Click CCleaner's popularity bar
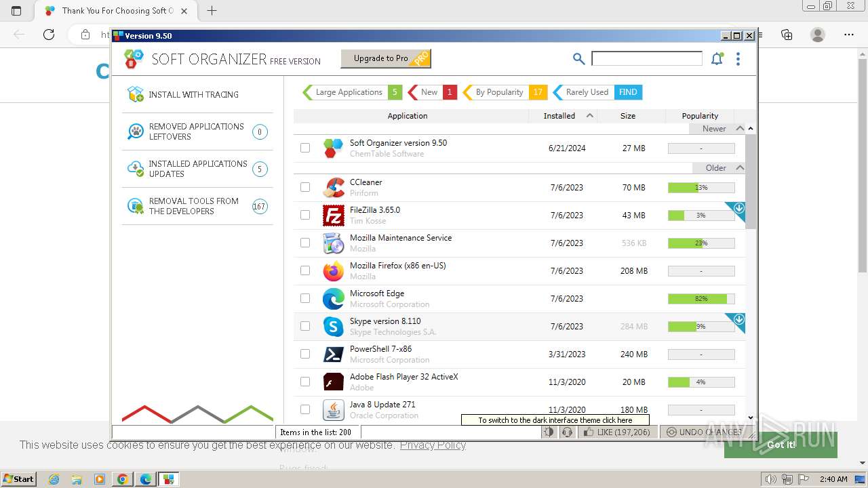The image size is (868, 488). [701, 187]
